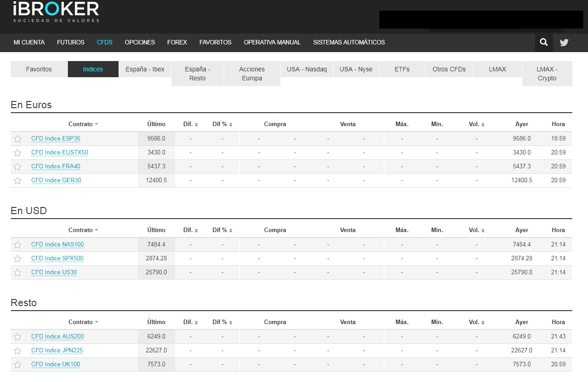588x382 pixels.
Task: Open the CFD Indice EUSTX50 link
Action: point(60,153)
